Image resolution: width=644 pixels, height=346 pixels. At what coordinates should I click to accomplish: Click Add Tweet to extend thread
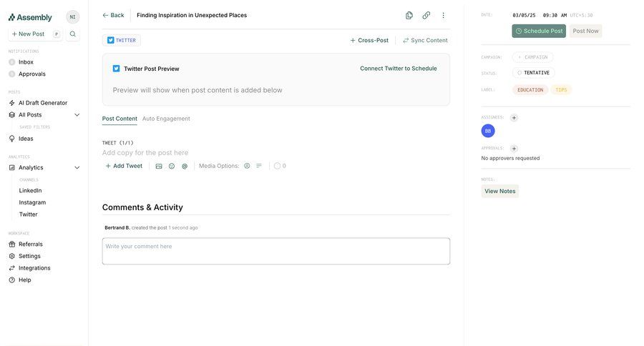coord(124,166)
